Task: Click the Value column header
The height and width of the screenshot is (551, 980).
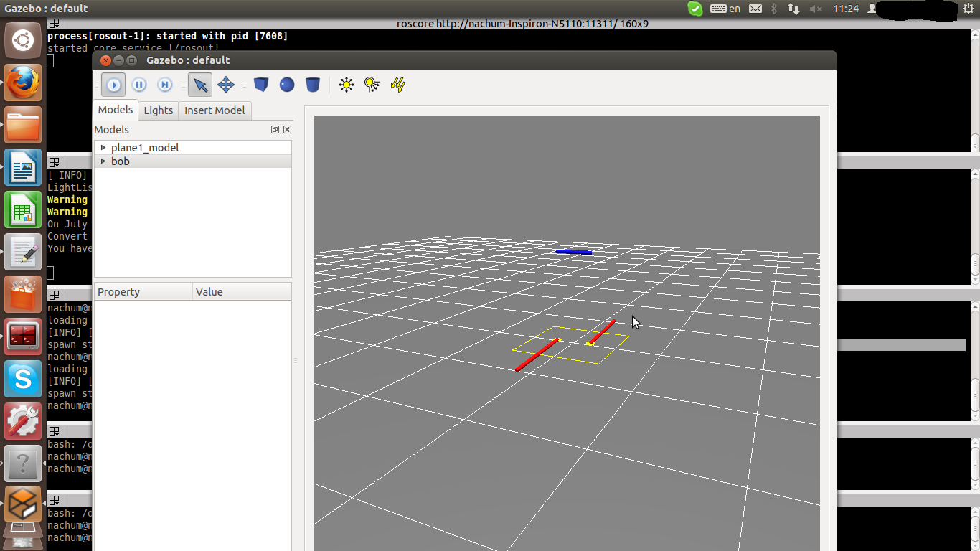Action: 242,291
